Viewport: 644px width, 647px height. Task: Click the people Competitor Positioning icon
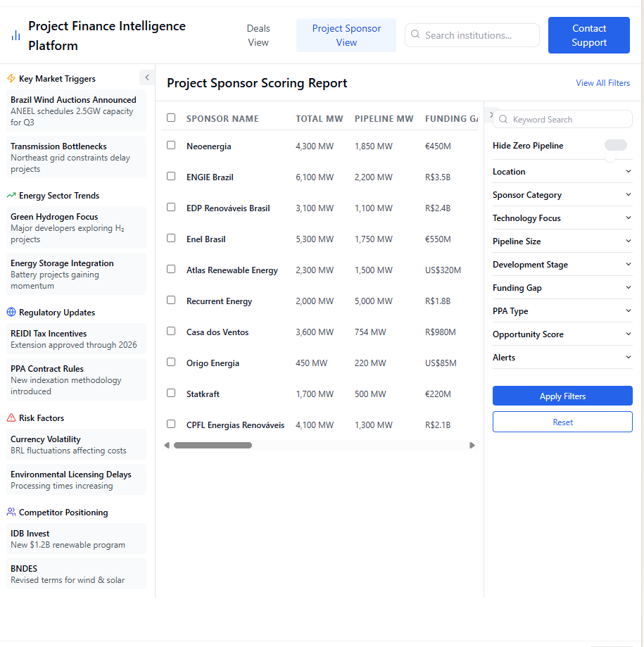point(11,513)
